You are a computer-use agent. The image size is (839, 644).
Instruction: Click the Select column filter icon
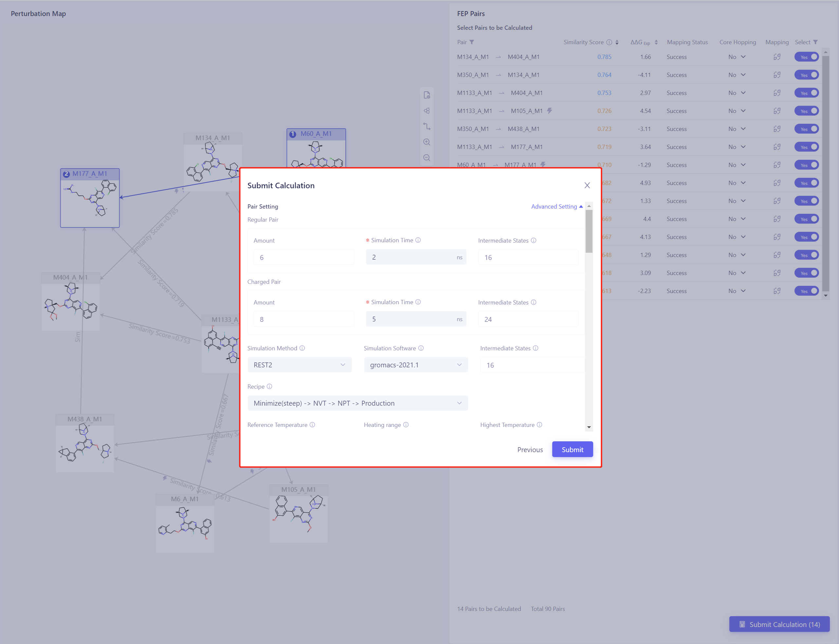(x=816, y=42)
